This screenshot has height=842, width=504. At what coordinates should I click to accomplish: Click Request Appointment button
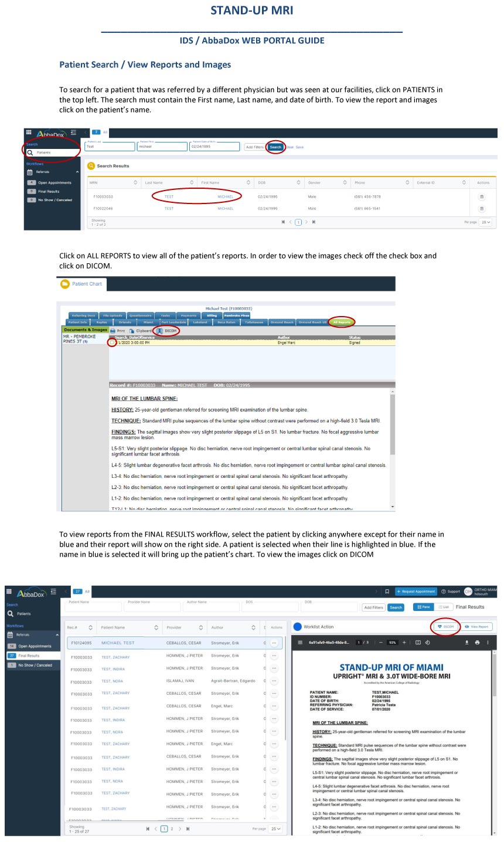pos(416,592)
